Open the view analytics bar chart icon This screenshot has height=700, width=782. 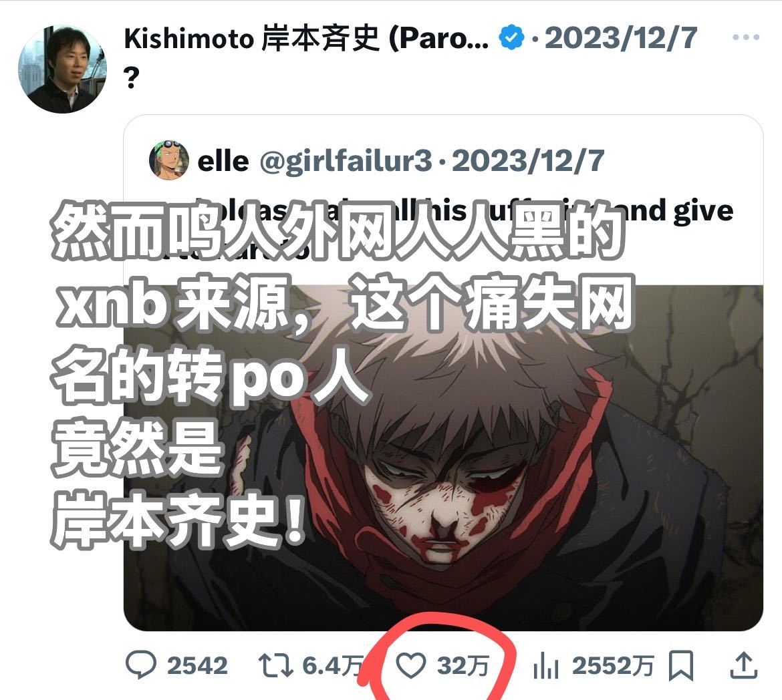[545, 665]
